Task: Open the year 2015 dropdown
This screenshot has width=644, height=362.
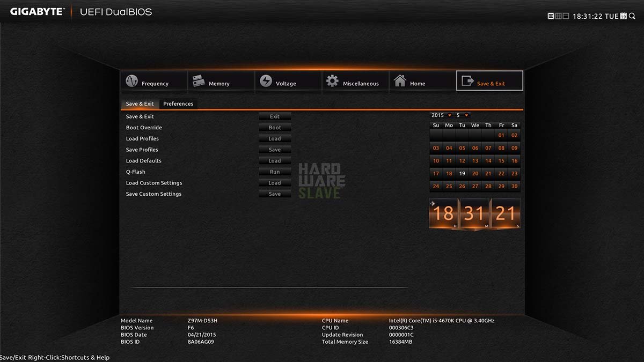Action: coord(442,115)
